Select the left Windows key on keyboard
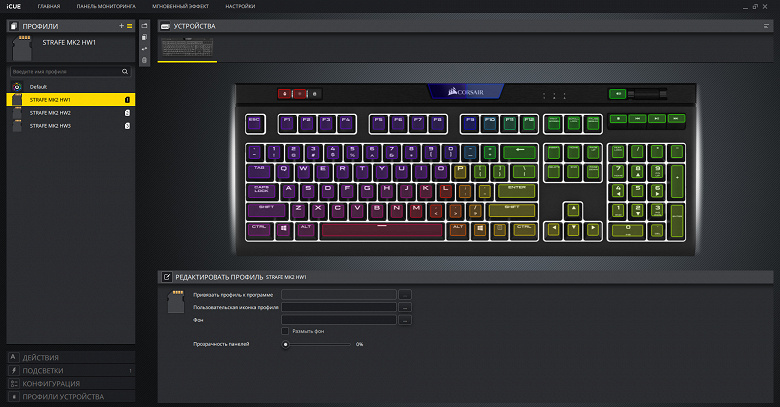Image resolution: width=780 pixels, height=407 pixels. click(284, 229)
